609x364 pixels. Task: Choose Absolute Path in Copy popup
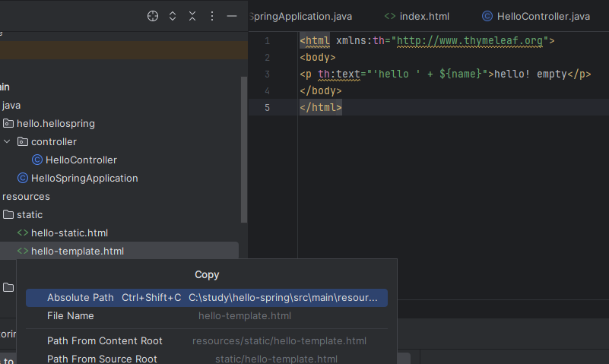(x=207, y=298)
